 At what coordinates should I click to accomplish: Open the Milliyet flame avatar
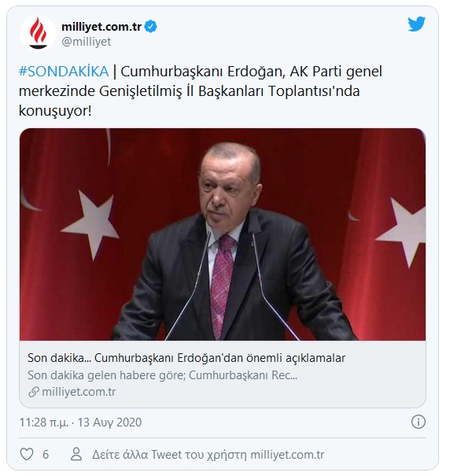click(x=38, y=33)
